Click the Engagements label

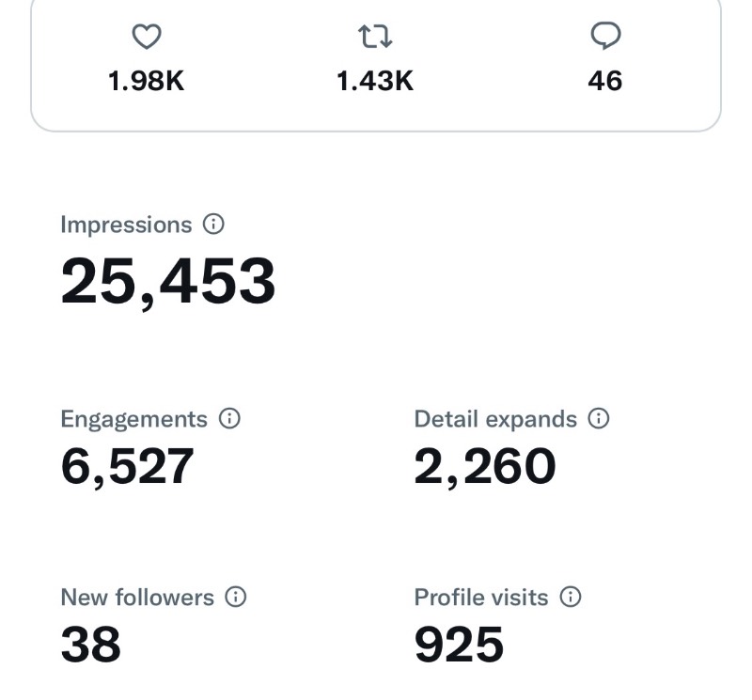tap(133, 419)
